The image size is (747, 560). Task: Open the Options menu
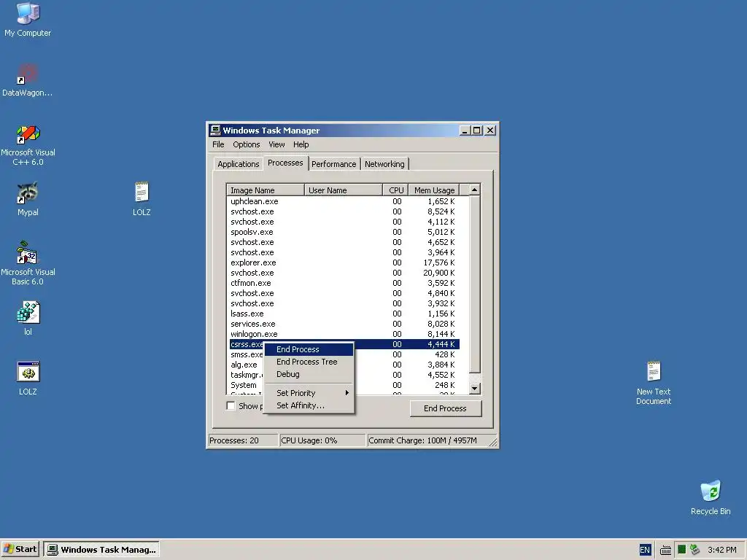247,144
